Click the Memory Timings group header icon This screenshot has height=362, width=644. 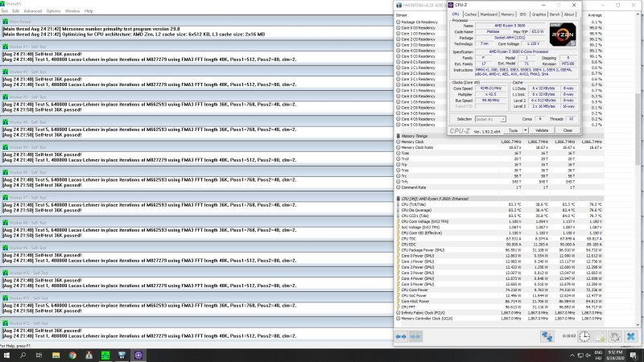[x=398, y=136]
